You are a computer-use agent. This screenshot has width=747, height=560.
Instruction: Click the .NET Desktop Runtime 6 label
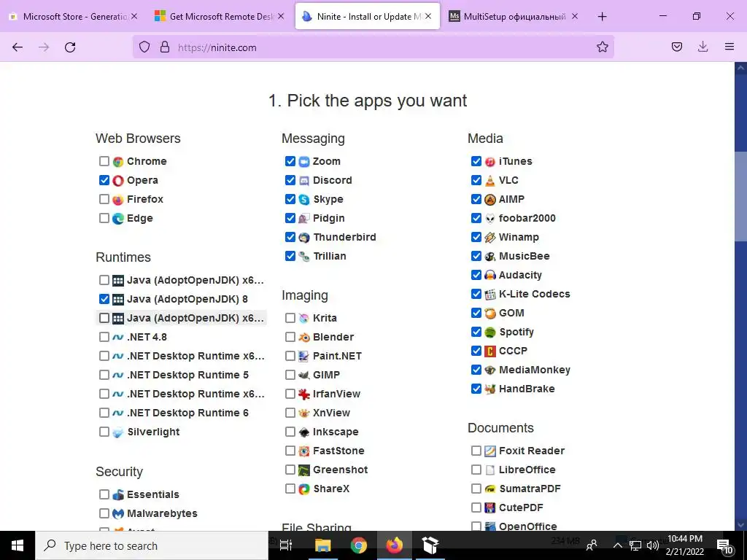tap(187, 413)
